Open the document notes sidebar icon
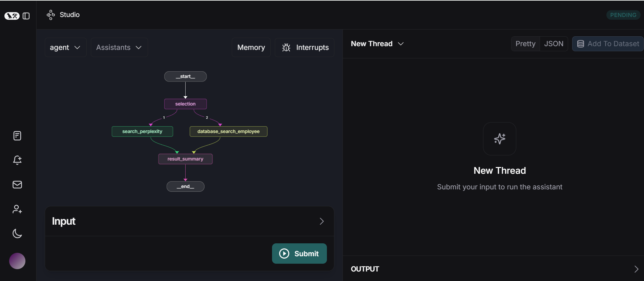 17,136
